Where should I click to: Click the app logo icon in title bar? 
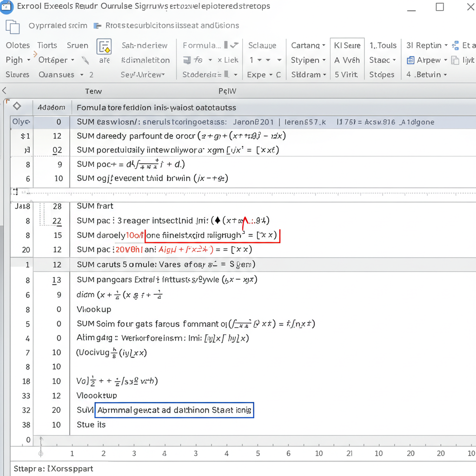[x=6, y=7]
